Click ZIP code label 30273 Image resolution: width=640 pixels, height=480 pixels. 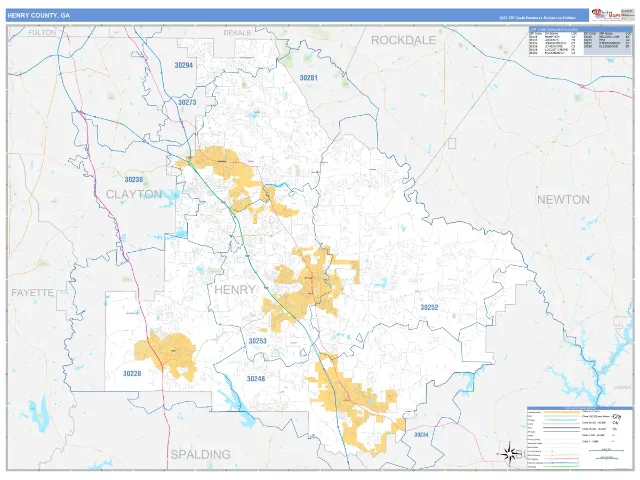[x=187, y=102]
